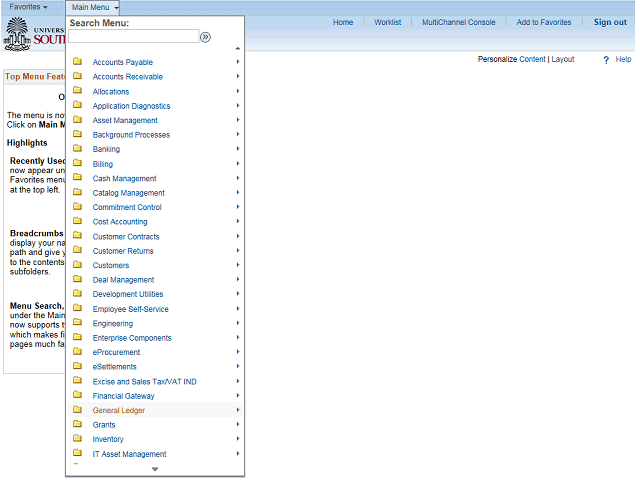The height and width of the screenshot is (480, 640).
Task: Open the General Ledger menu item
Action: pyautogui.click(x=119, y=410)
